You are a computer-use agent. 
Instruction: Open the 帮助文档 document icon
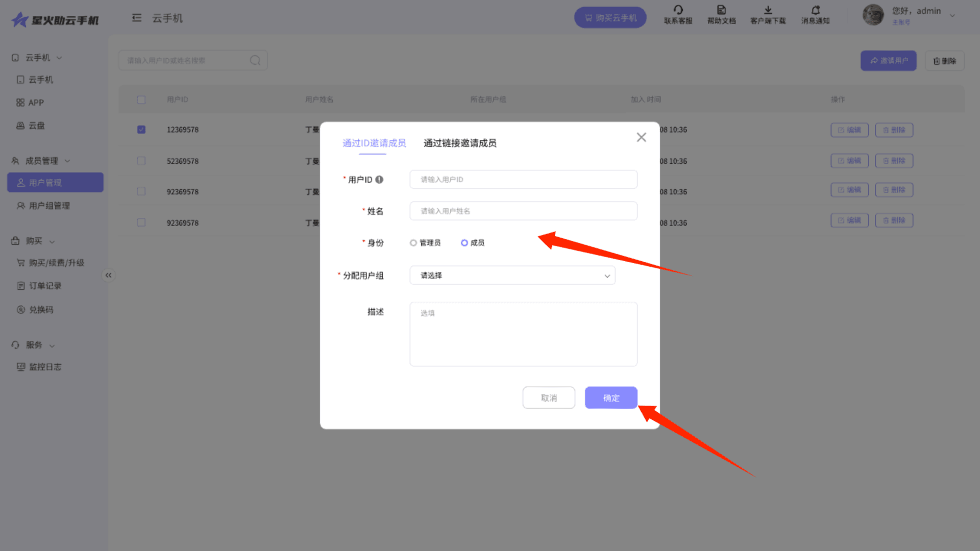click(721, 10)
